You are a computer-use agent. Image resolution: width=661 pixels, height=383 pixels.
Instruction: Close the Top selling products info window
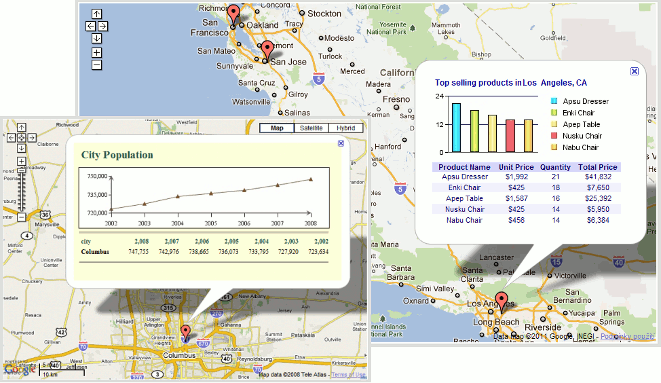click(634, 71)
